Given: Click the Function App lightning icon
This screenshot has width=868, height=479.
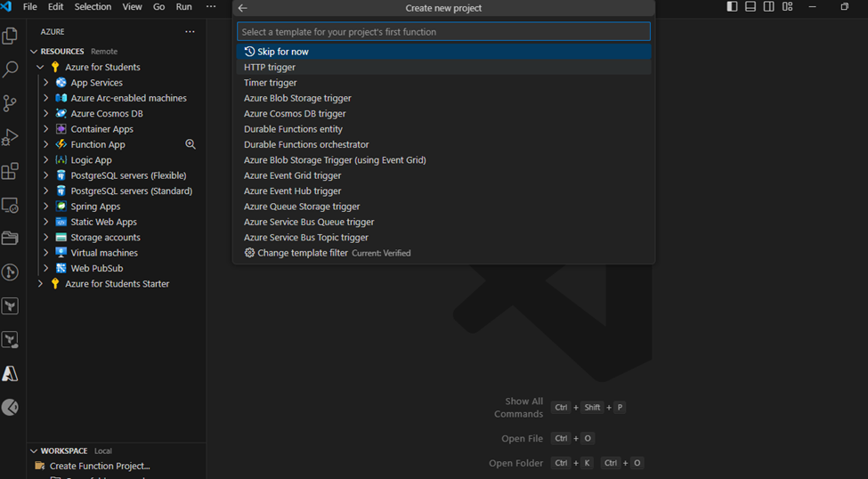Looking at the screenshot, I should [x=61, y=144].
